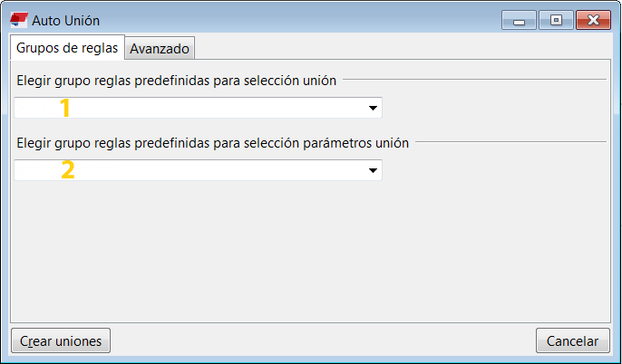Expand the selección unión rules dropdown arrow
622x364 pixels.
(373, 108)
